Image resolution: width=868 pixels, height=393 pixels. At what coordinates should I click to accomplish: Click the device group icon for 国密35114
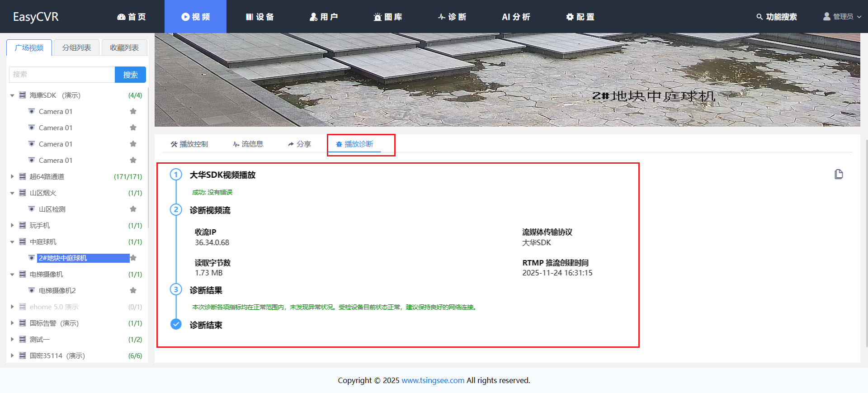(22, 355)
